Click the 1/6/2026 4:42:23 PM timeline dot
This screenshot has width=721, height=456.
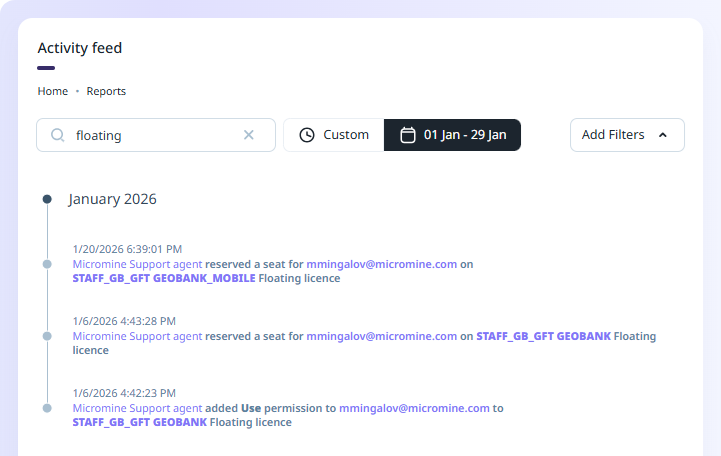47,408
